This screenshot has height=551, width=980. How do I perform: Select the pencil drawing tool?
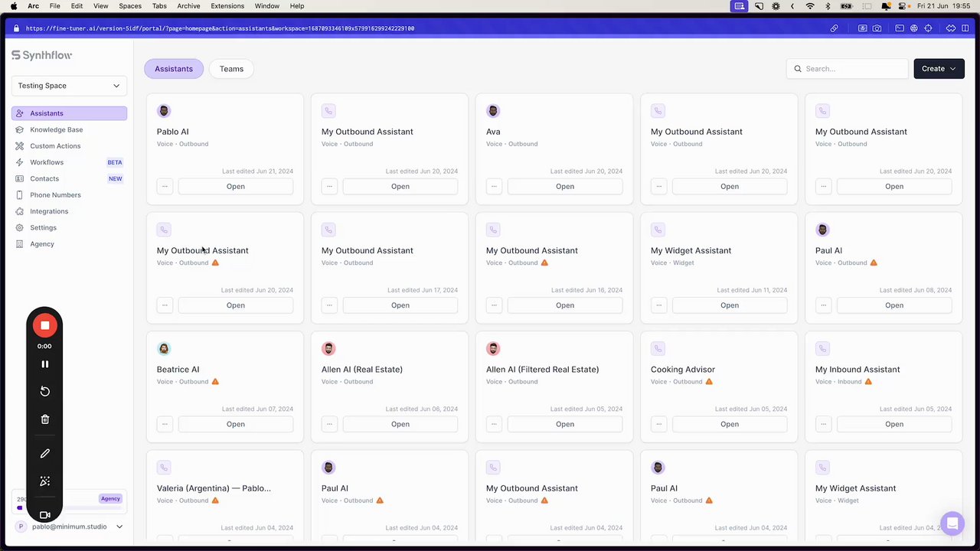pyautogui.click(x=44, y=454)
